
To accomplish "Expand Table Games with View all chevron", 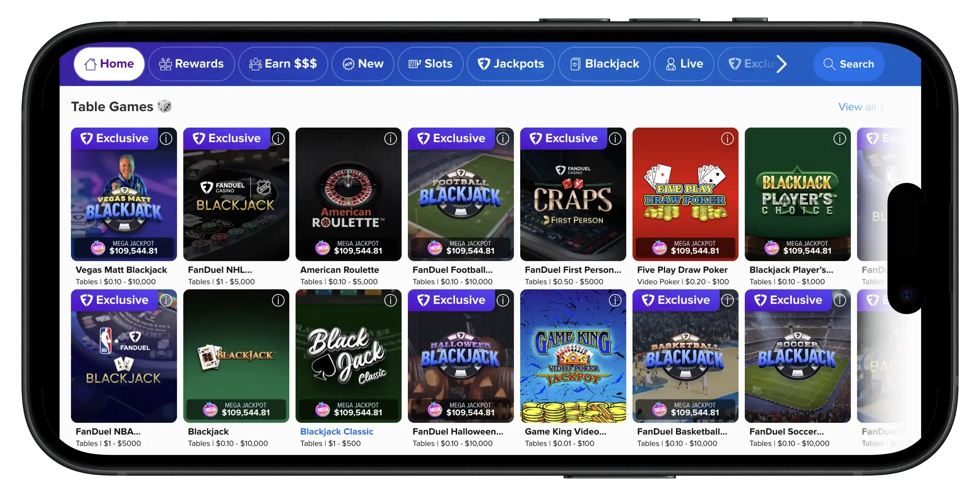I will tap(882, 107).
